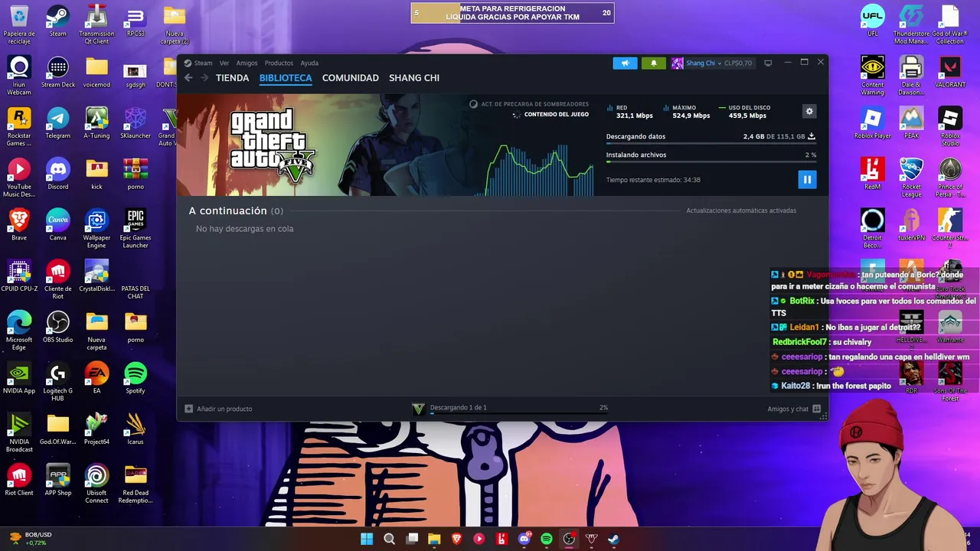The image size is (980, 551).
Task: Open the Productos menu
Action: point(279,63)
